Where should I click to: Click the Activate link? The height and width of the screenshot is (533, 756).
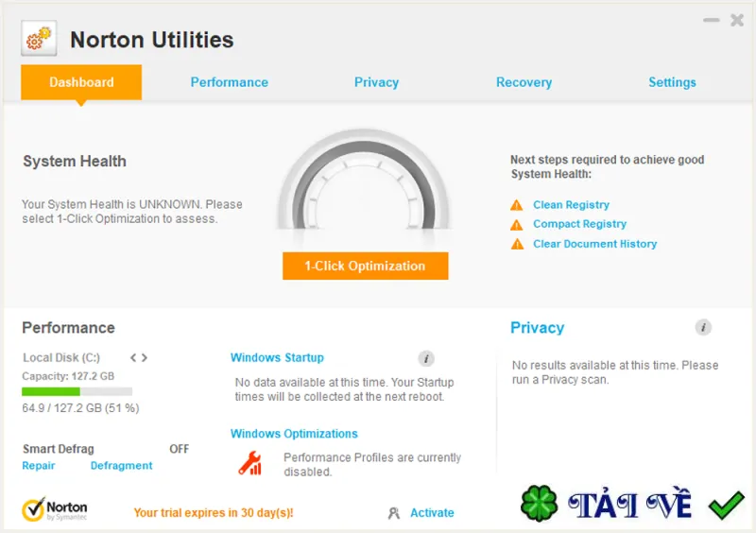click(432, 513)
